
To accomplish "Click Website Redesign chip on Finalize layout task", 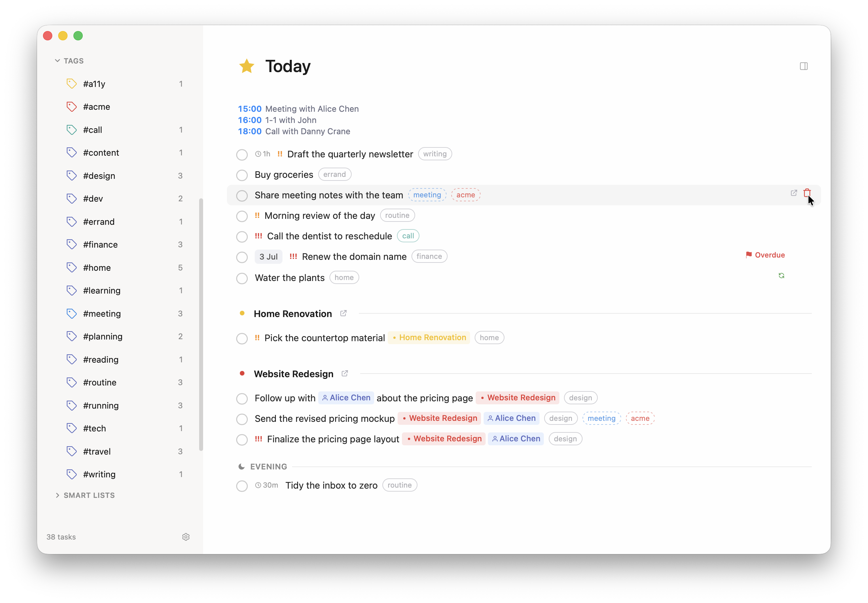I will click(444, 439).
